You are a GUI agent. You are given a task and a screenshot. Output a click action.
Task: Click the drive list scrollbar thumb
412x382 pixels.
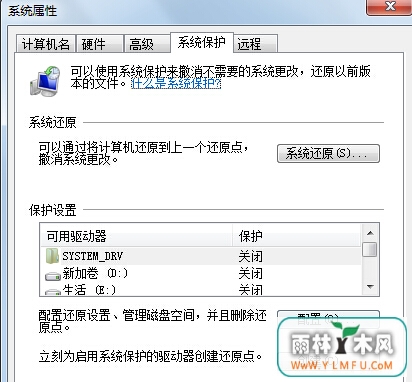point(370,249)
